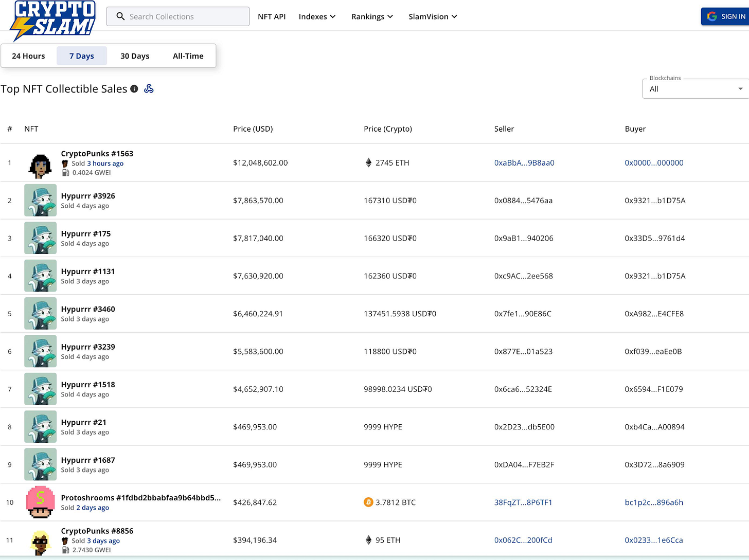Open the CryptoPunks #8856 thumbnail

[40, 543]
